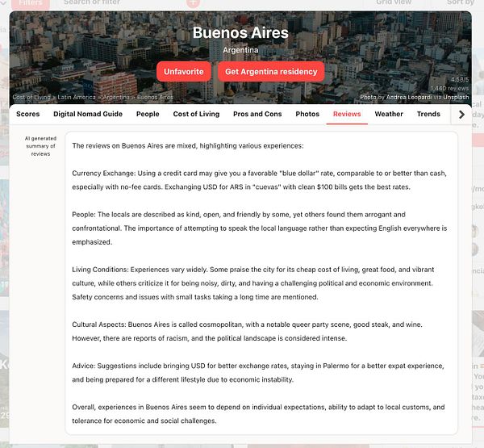Open the Scores tab
This screenshot has width=484, height=448.
pyautogui.click(x=27, y=114)
